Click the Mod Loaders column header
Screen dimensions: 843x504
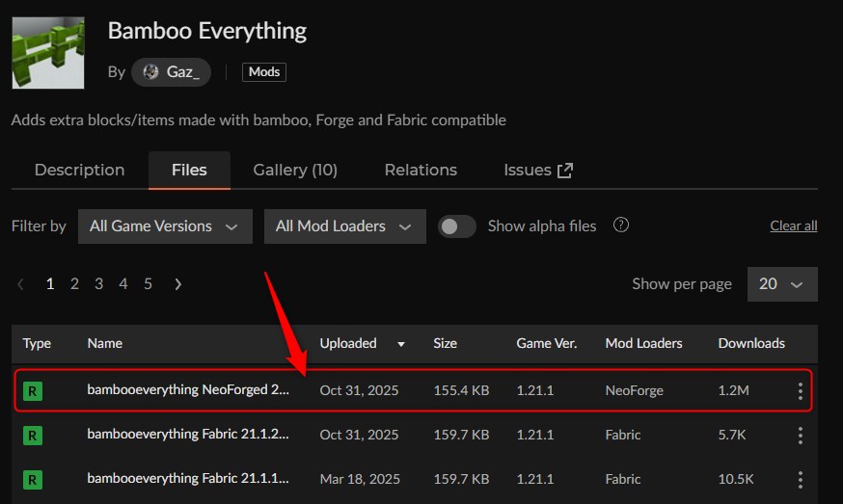643,343
